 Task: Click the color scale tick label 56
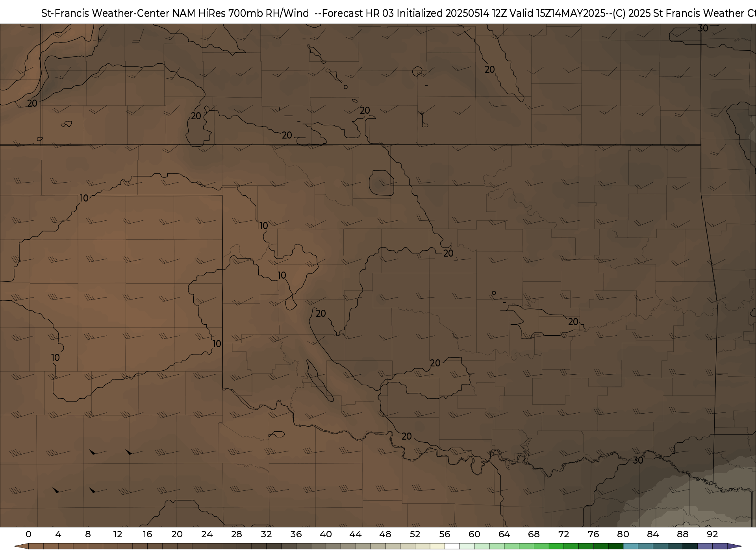(445, 534)
